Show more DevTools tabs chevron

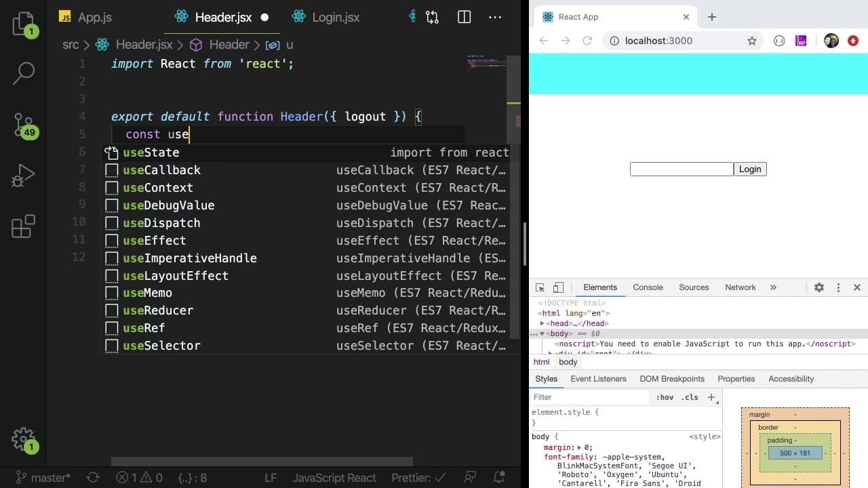(773, 287)
